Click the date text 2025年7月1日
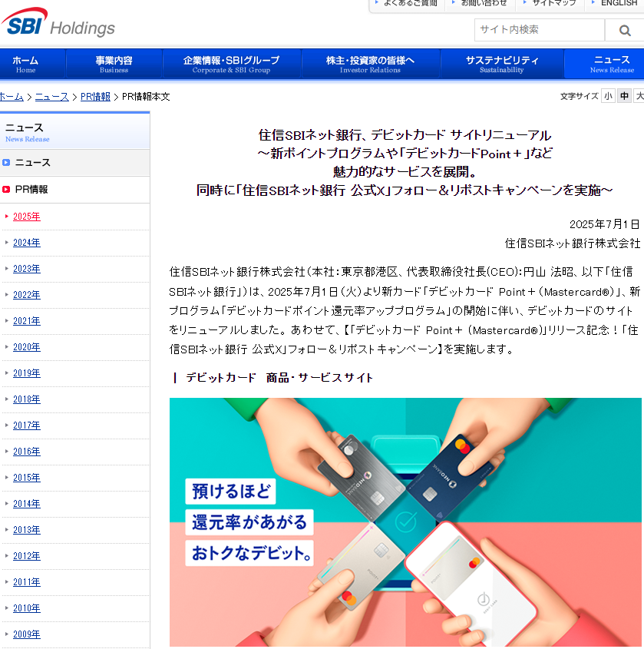Screen dimensions: 644x649 604,224
